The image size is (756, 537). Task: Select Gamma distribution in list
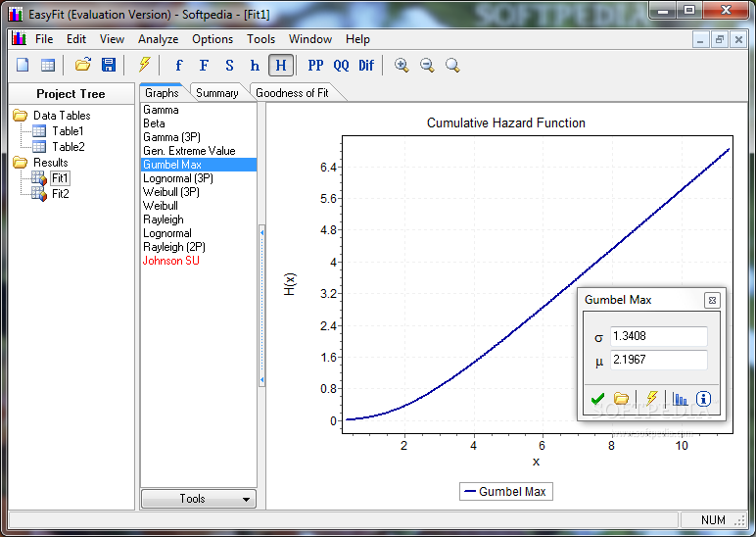pos(198,110)
